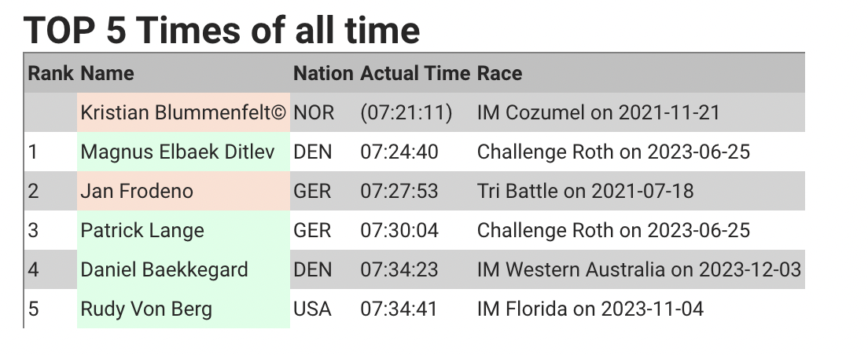Click the IM Cozumel on 2021-11-21 race
The height and width of the screenshot is (355, 868).
click(598, 112)
